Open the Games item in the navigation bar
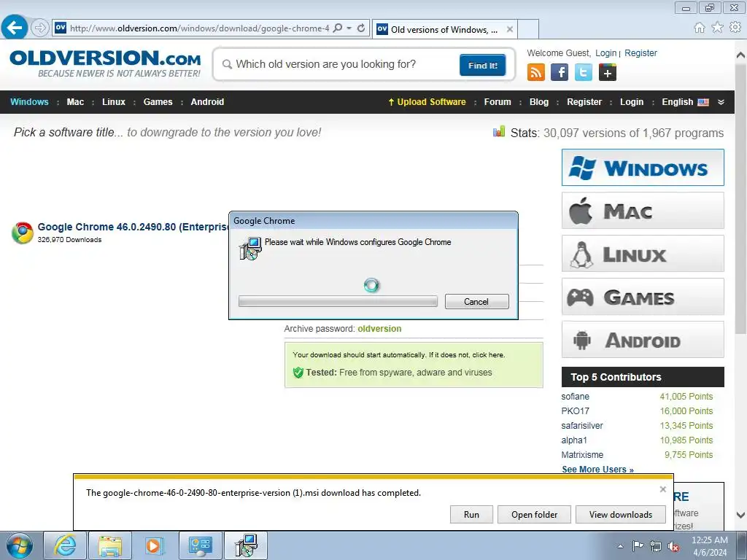The height and width of the screenshot is (560, 747). (x=158, y=102)
